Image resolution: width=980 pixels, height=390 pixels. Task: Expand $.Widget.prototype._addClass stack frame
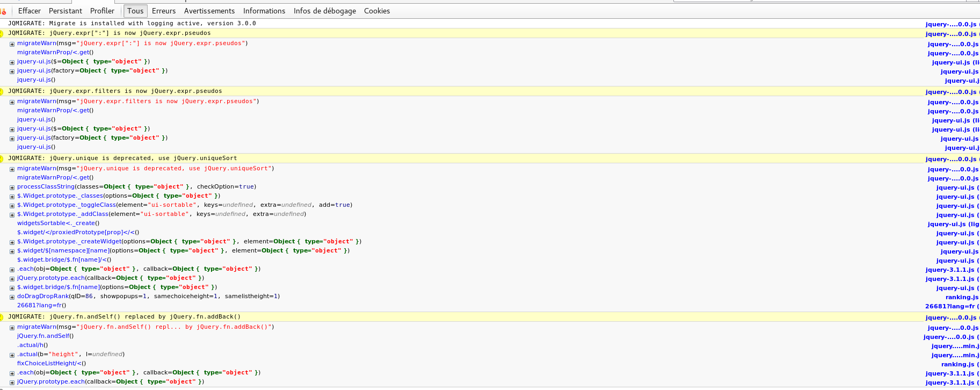(x=12, y=215)
